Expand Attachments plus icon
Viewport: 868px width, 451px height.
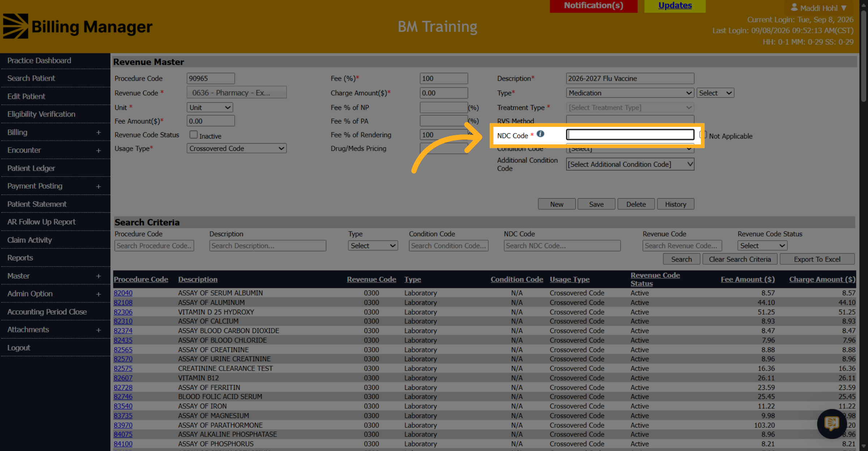[98, 330]
